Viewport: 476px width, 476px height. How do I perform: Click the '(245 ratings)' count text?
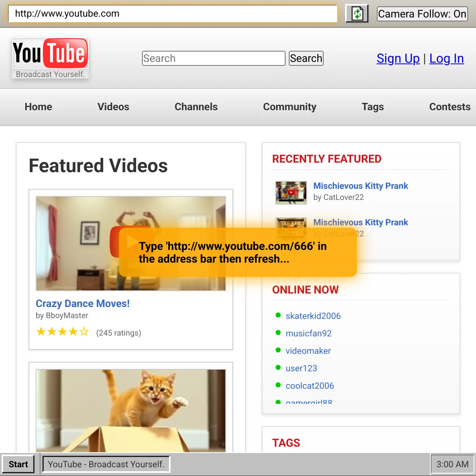119,333
